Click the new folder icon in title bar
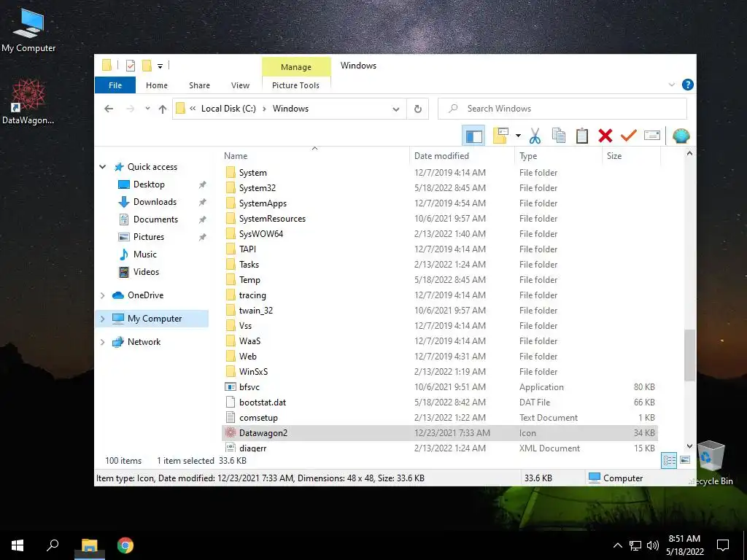The image size is (747, 560). click(147, 66)
